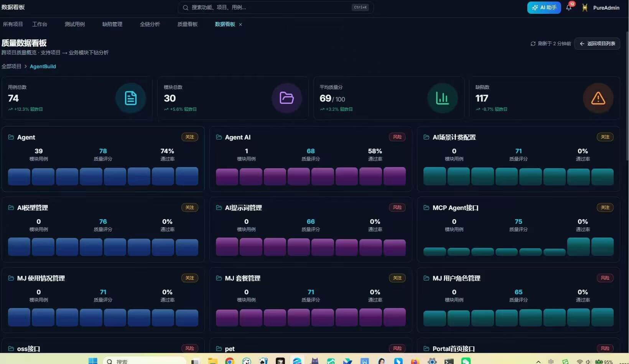Switch to the 工作台 tab

point(40,24)
